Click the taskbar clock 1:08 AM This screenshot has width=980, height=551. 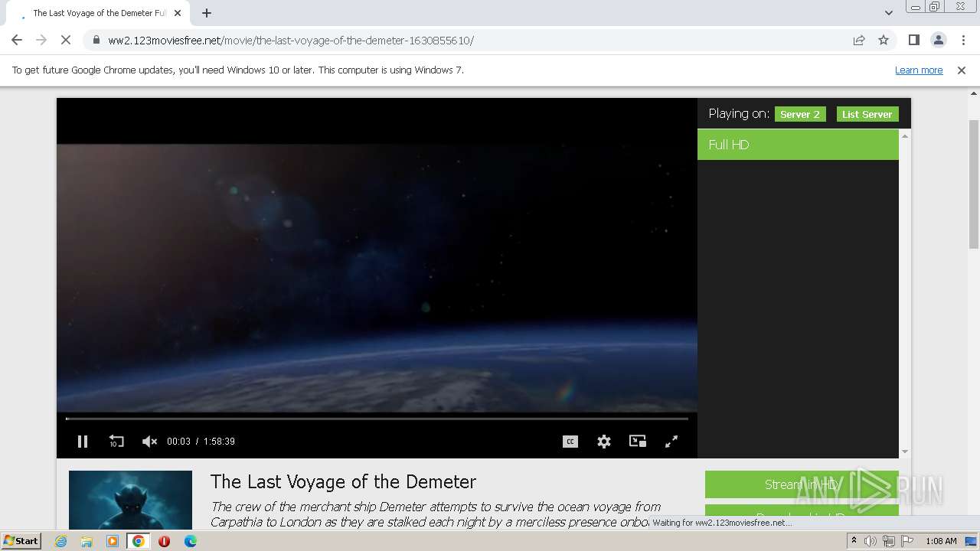click(941, 541)
